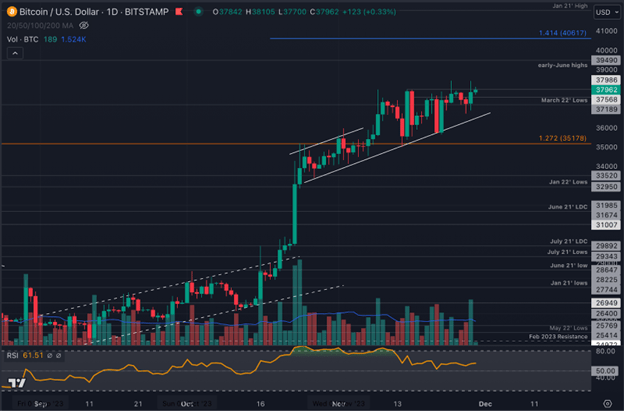This screenshot has height=411, width=624.
Task: Click the 'June 21' low' annotation
Action: 569,265
